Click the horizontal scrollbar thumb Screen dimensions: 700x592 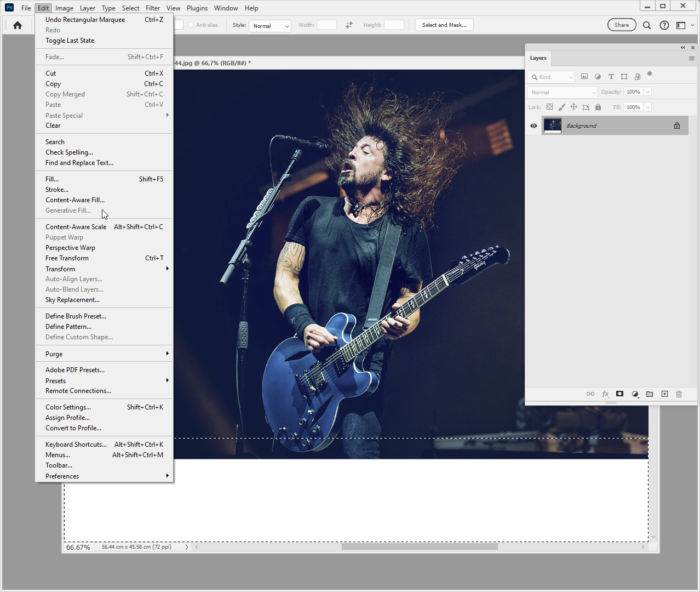(420, 547)
